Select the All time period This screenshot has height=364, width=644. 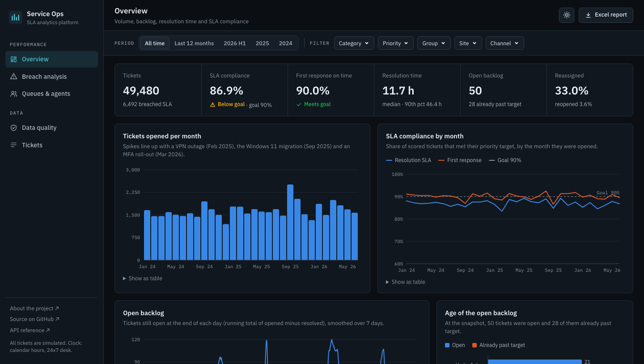click(x=155, y=43)
